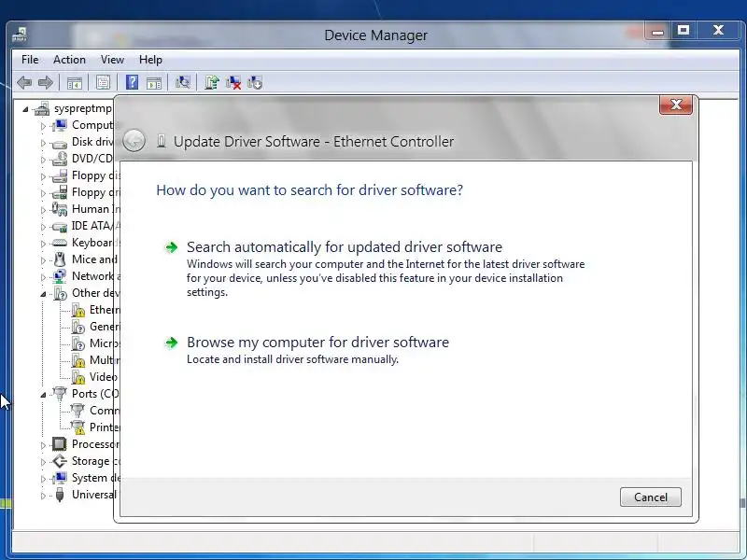
Task: Expand the System devices tree node
Action: pos(43,479)
